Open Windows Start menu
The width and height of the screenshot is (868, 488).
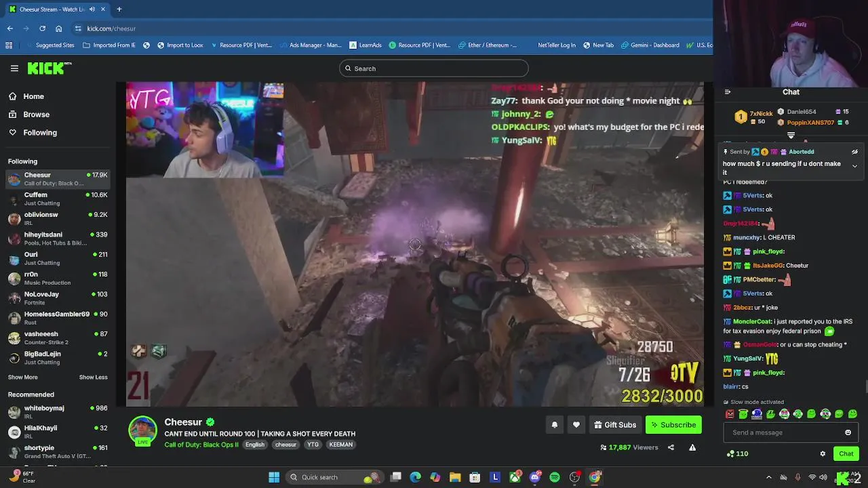274,477
